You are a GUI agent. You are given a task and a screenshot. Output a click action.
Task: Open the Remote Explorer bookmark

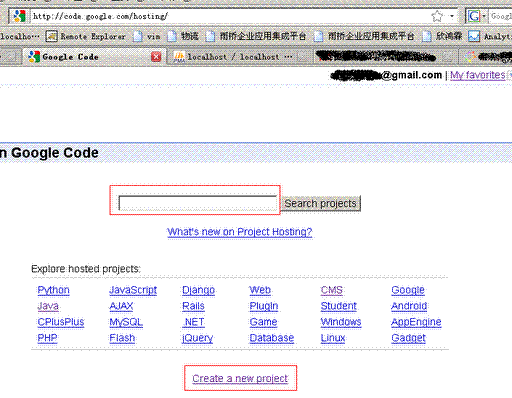(85, 36)
